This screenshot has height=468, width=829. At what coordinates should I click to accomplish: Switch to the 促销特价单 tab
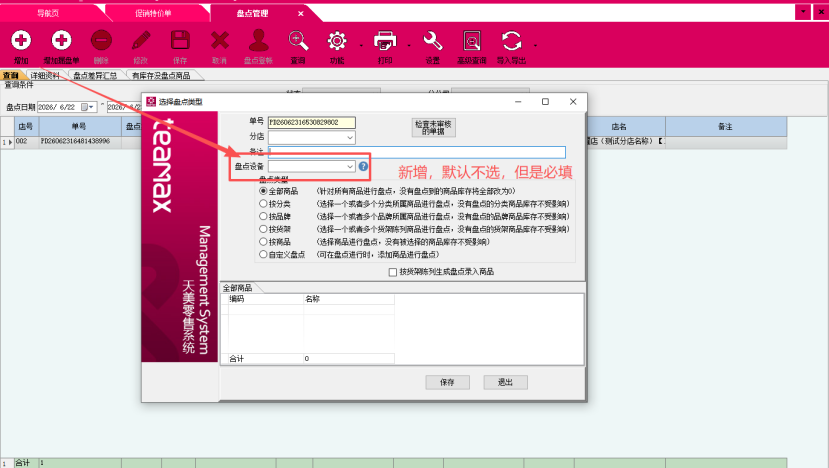click(153, 13)
